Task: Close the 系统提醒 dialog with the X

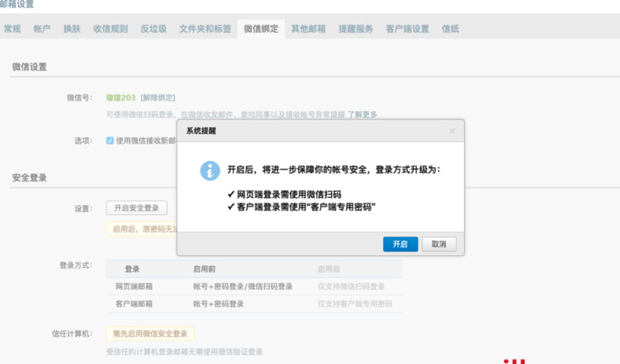Action: click(x=452, y=131)
